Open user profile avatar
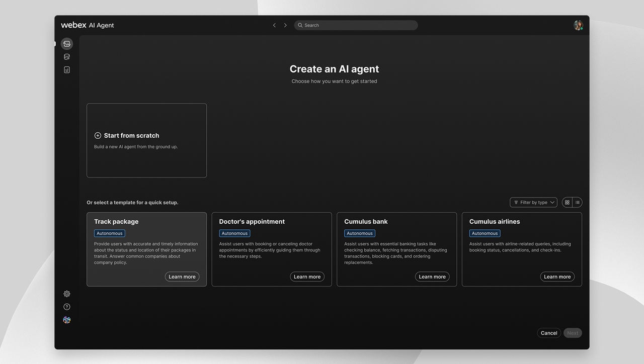Screen dimensions: 644x364 (x=578, y=25)
